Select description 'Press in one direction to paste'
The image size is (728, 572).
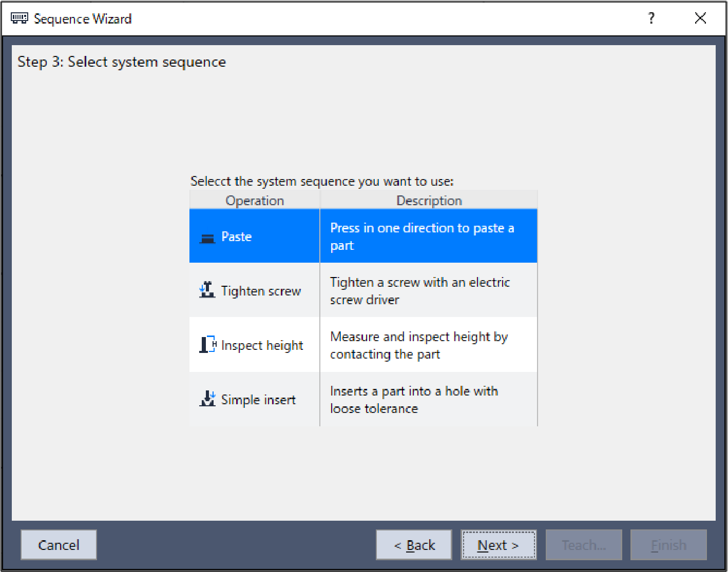(x=422, y=236)
